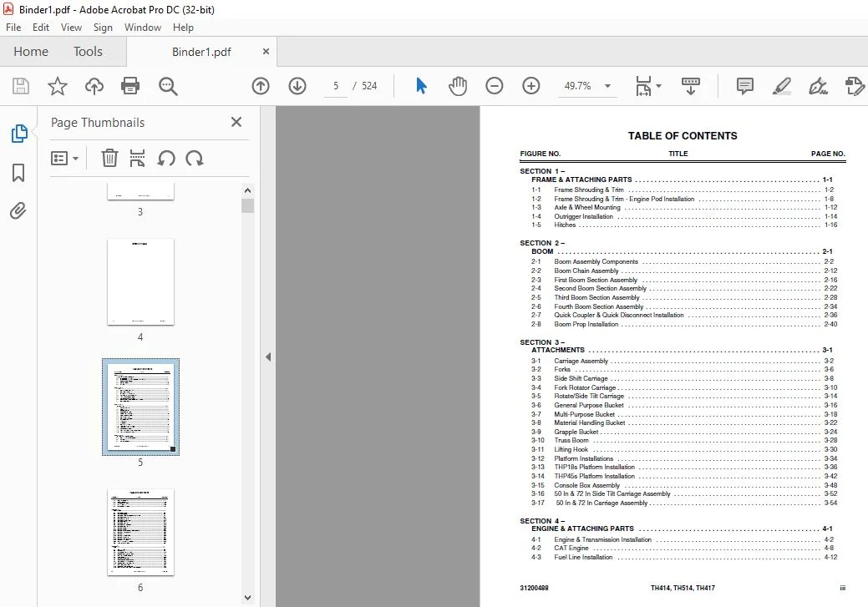The image size is (868, 607).
Task: Toggle the Attachments paperclip panel
Action: point(18,210)
